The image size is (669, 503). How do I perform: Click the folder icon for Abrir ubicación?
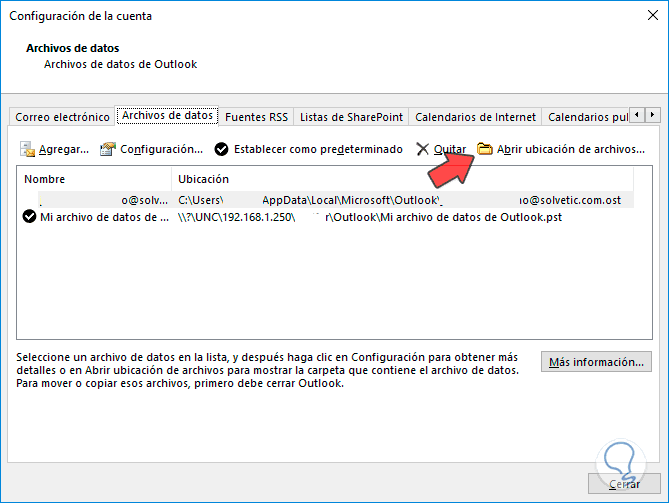(x=485, y=149)
